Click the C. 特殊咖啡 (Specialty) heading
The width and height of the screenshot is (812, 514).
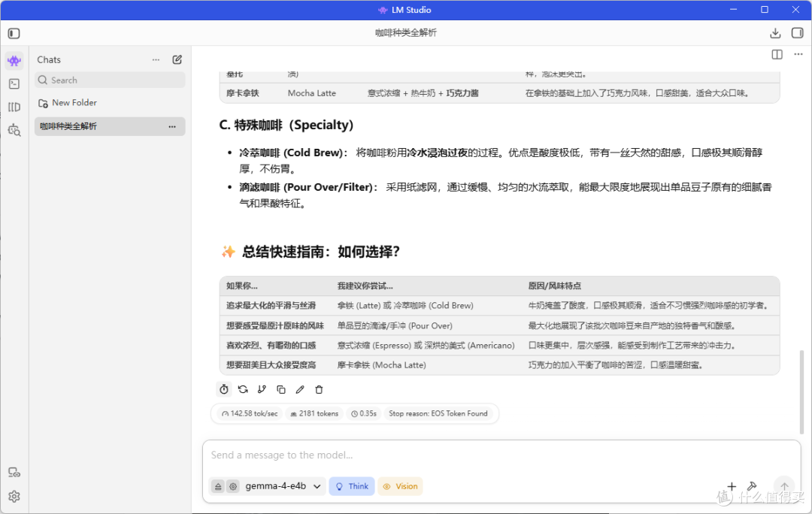(286, 125)
